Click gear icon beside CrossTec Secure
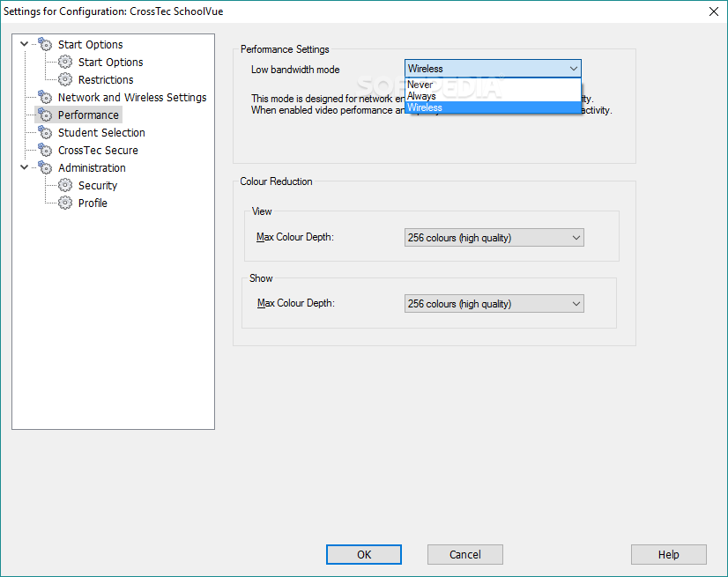728x577 pixels. [45, 150]
